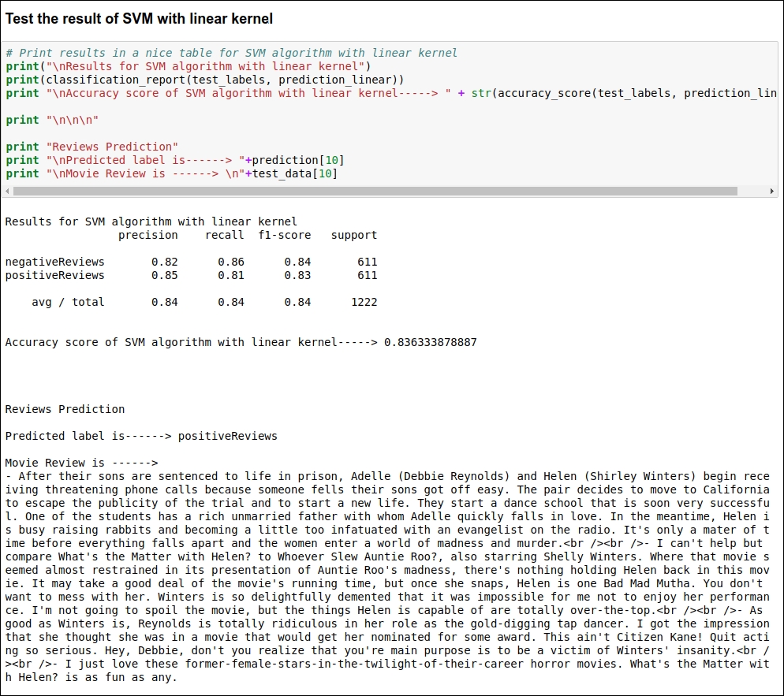Screen dimensions: 784x696
Task: Click empty scrollbar track right of the thumb
Action: click(x=752, y=192)
